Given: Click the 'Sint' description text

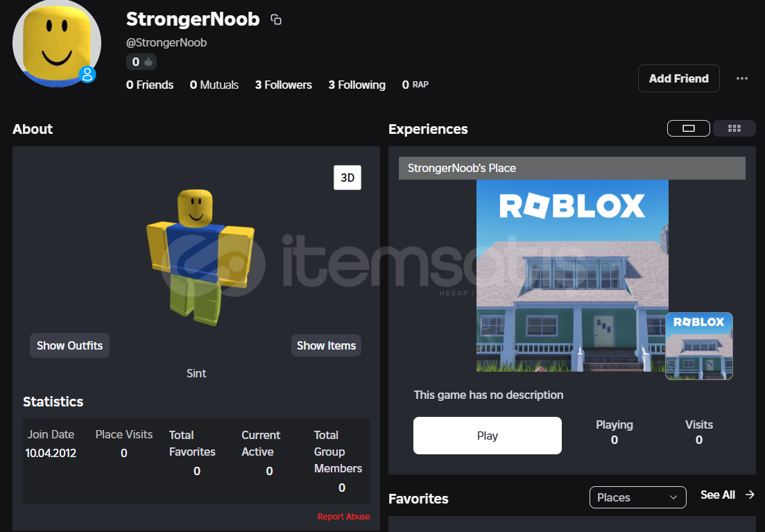Looking at the screenshot, I should (x=196, y=373).
